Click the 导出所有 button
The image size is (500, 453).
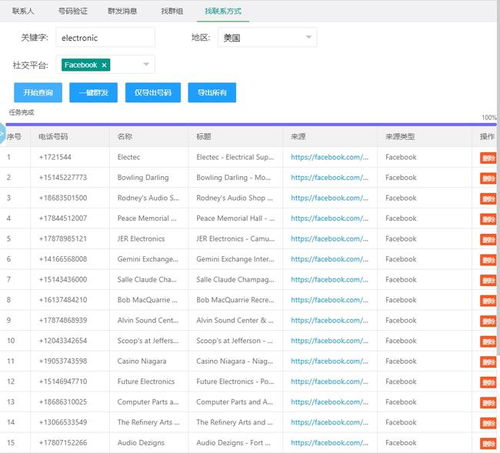[x=212, y=92]
